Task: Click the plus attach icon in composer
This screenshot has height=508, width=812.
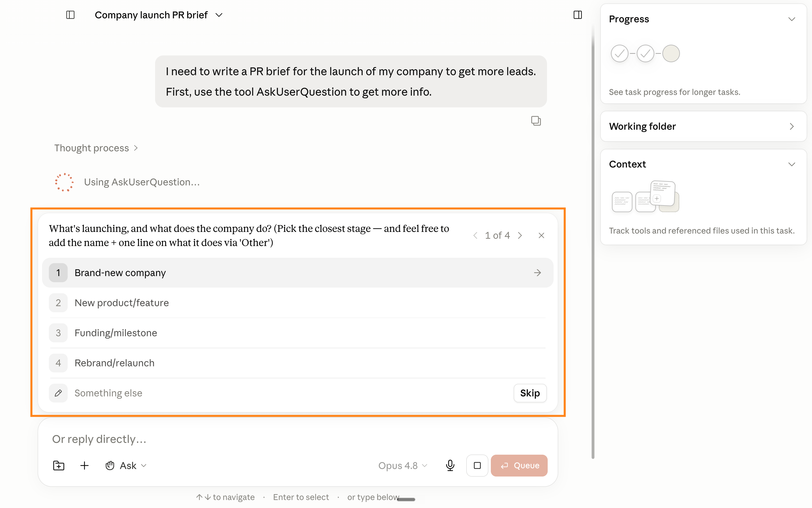Action: 85,465
